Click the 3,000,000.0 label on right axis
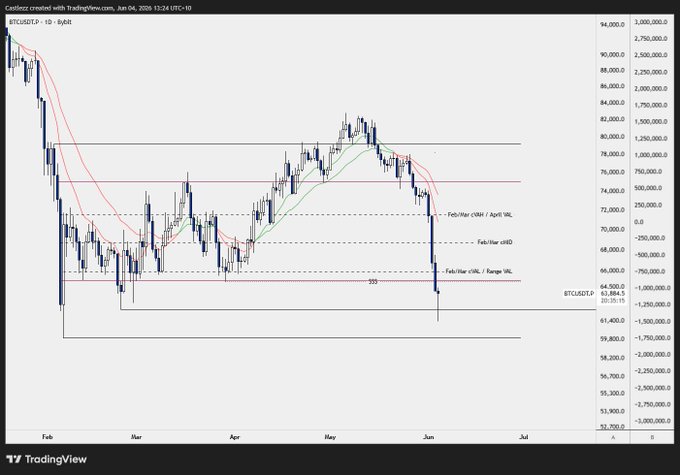Viewport: 680px width, 475px height. (x=651, y=22)
